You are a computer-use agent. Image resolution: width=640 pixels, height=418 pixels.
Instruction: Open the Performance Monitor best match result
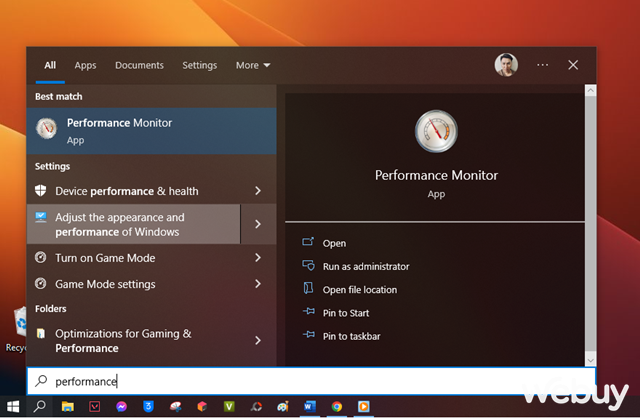151,131
